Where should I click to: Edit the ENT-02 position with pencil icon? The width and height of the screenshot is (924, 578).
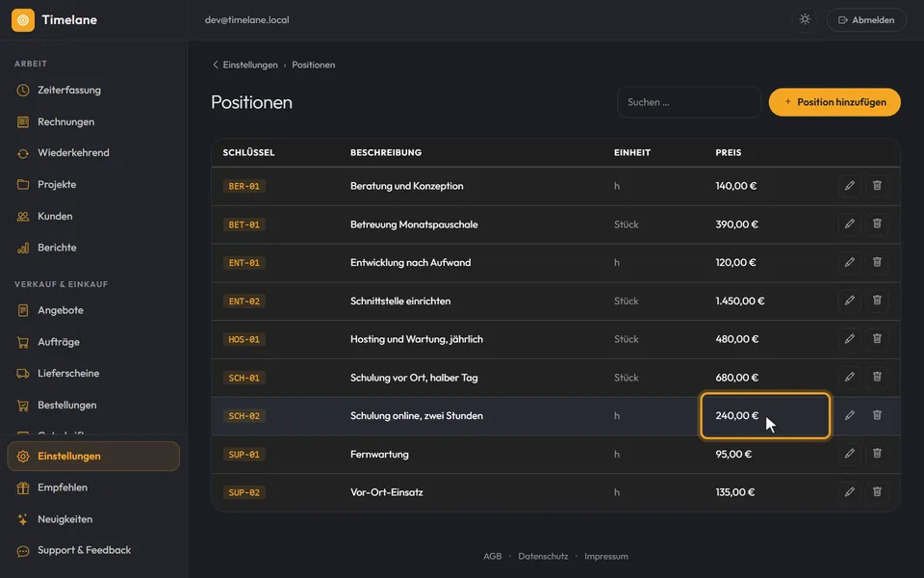pos(849,301)
